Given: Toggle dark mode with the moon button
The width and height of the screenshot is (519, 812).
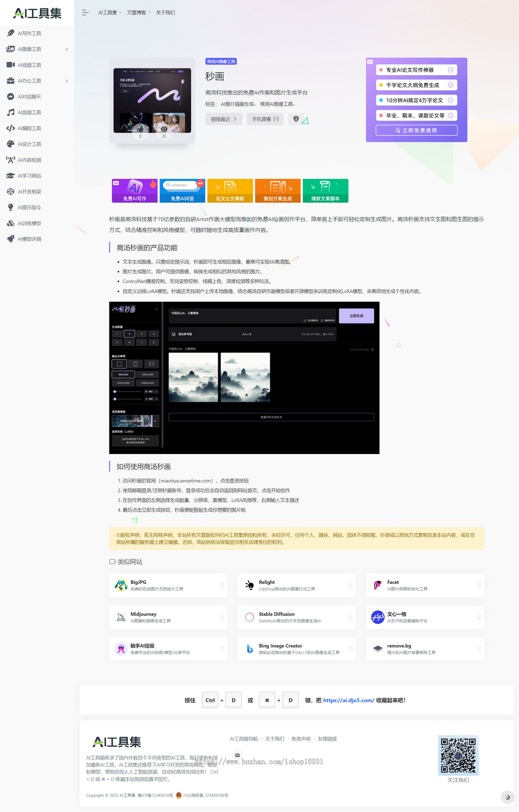Looking at the screenshot, I should [507, 797].
